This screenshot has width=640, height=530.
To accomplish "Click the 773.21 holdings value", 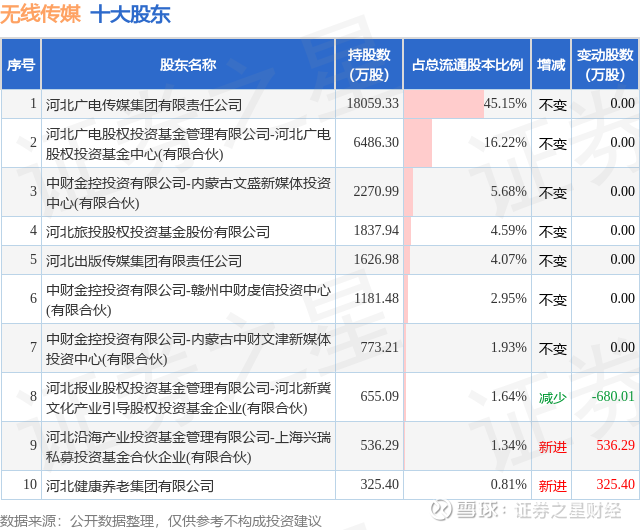I will 379,347.
